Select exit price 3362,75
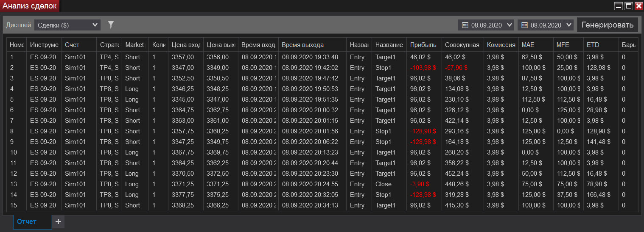 [217, 110]
